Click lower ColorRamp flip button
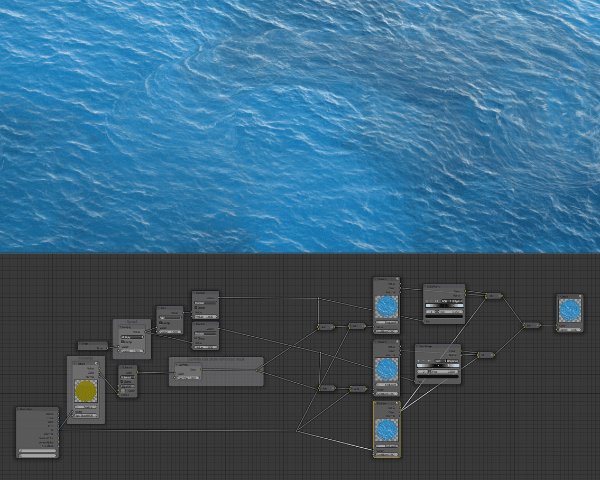 coord(428,361)
